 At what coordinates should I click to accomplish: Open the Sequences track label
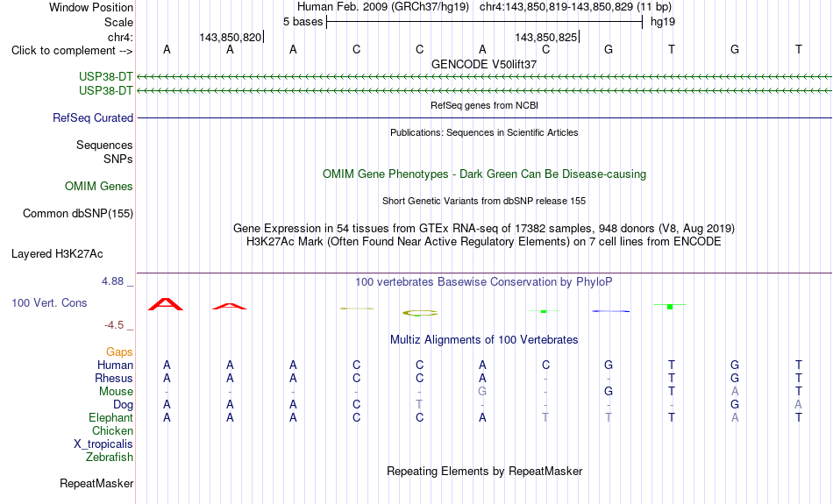[x=104, y=145]
